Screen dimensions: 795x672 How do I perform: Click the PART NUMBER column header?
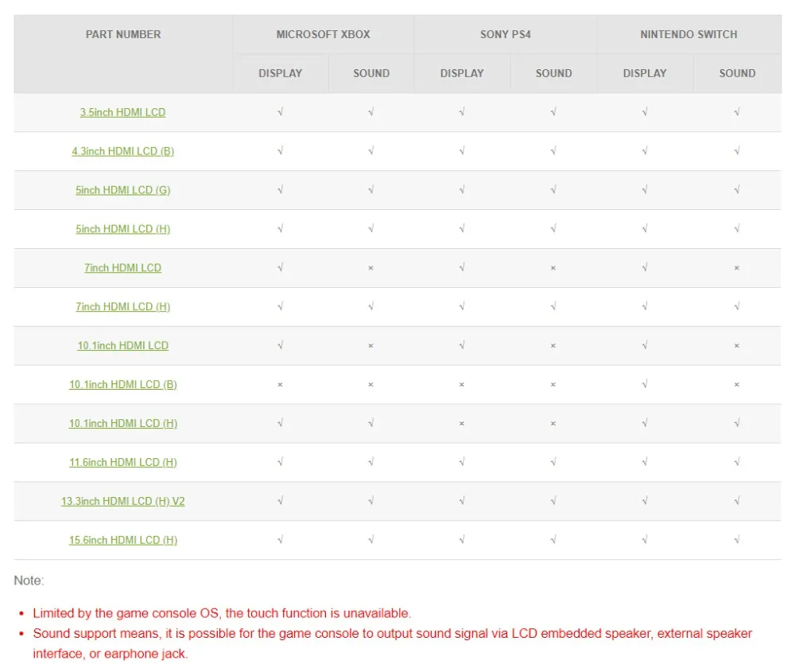(123, 34)
